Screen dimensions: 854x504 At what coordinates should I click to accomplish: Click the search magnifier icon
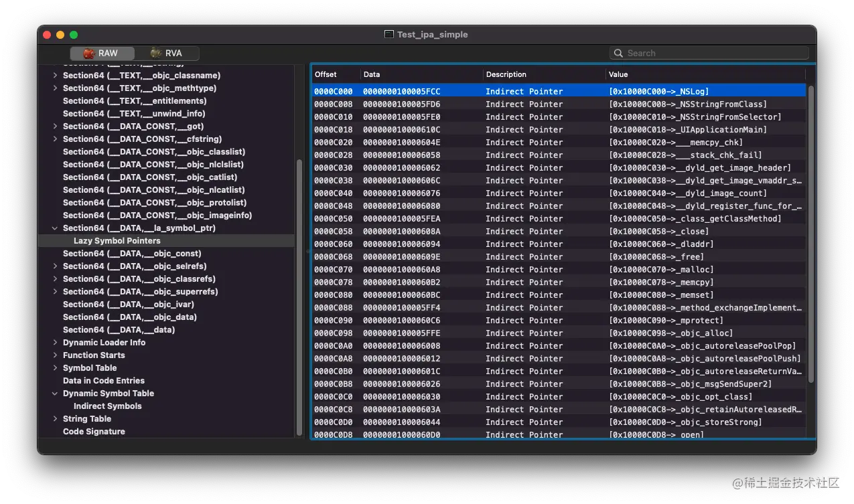(x=618, y=54)
